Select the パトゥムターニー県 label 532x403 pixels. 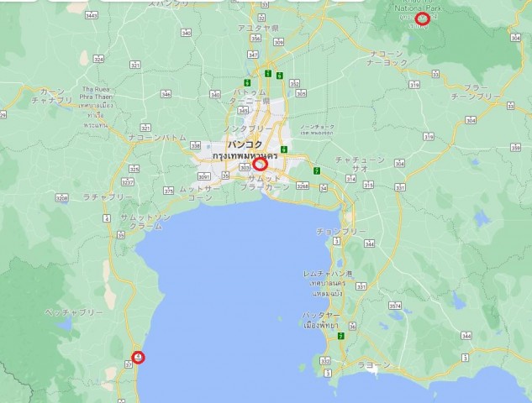click(250, 97)
